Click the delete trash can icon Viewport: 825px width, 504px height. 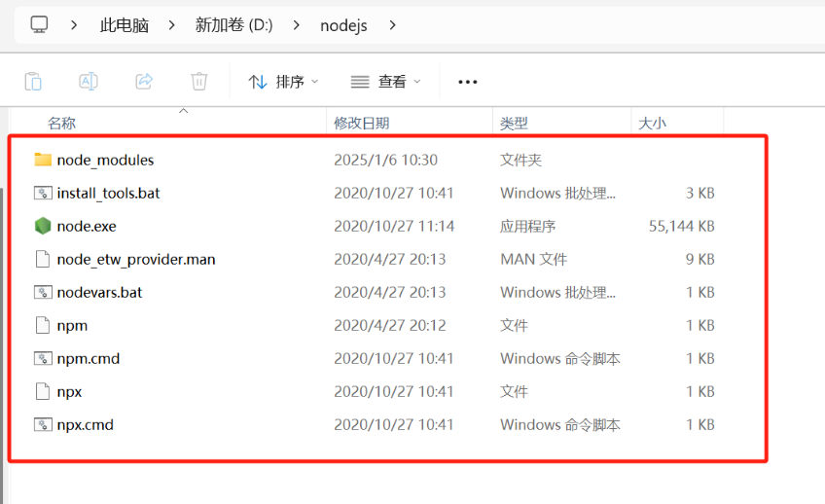pyautogui.click(x=199, y=82)
